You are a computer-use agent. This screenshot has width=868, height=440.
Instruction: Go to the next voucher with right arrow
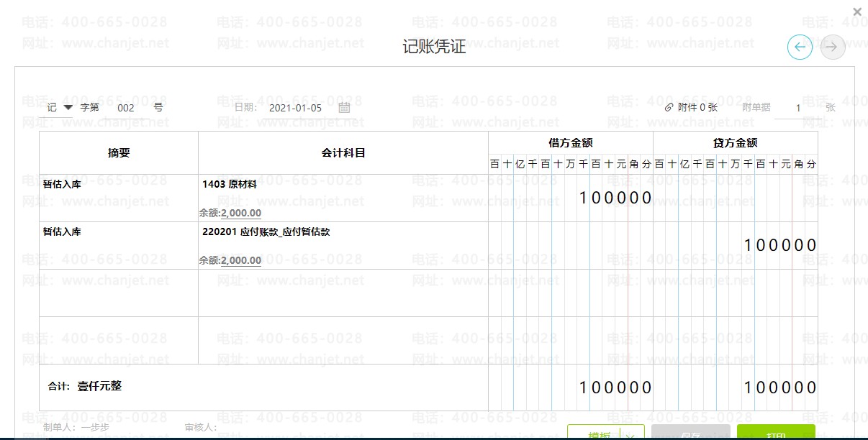coord(833,47)
